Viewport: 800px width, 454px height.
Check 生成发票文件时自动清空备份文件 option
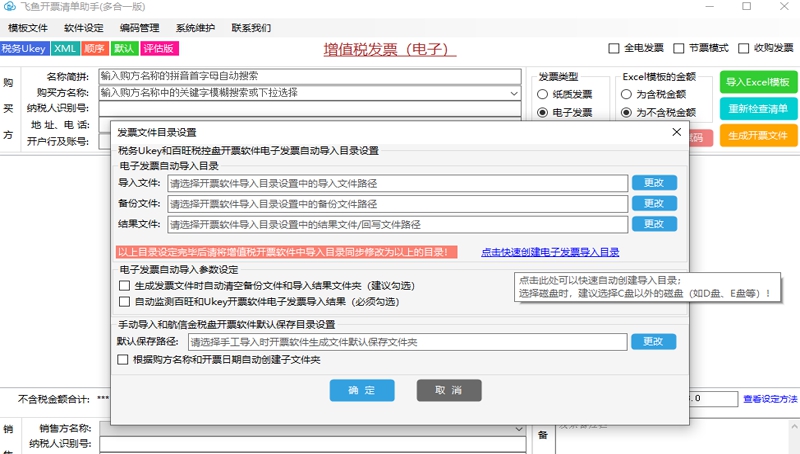pos(124,286)
